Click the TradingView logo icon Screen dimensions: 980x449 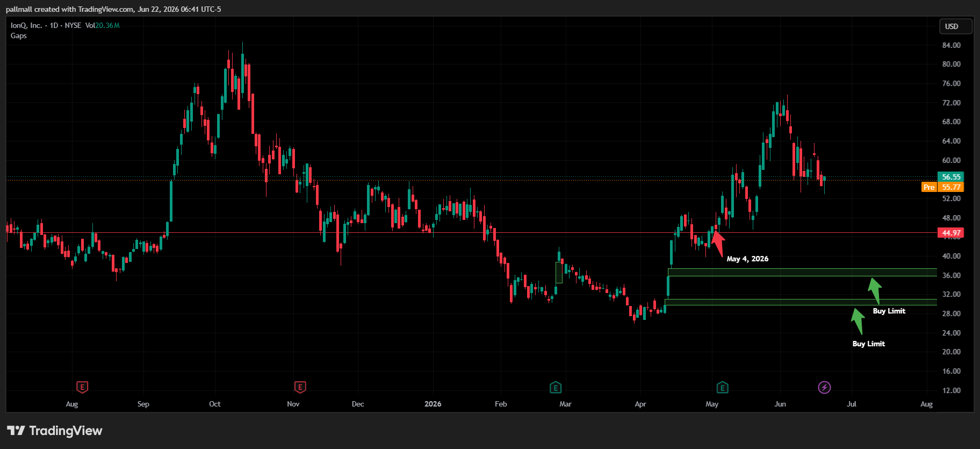[16, 431]
